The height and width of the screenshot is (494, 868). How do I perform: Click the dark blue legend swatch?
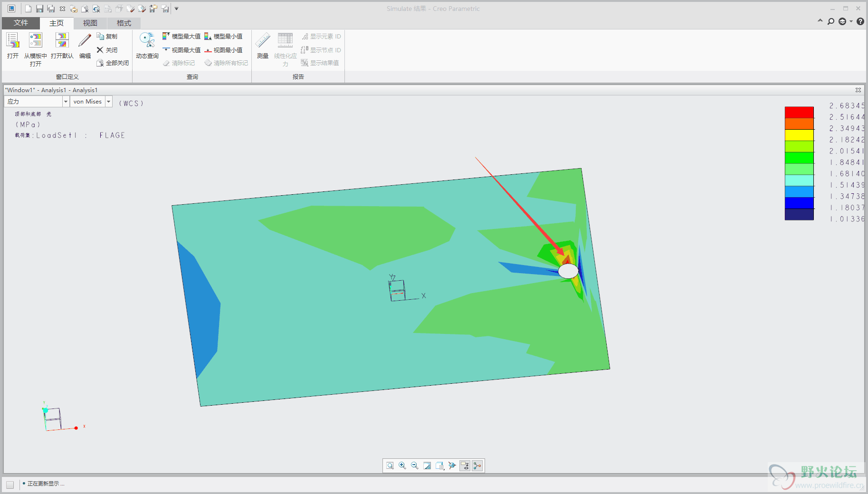click(799, 214)
